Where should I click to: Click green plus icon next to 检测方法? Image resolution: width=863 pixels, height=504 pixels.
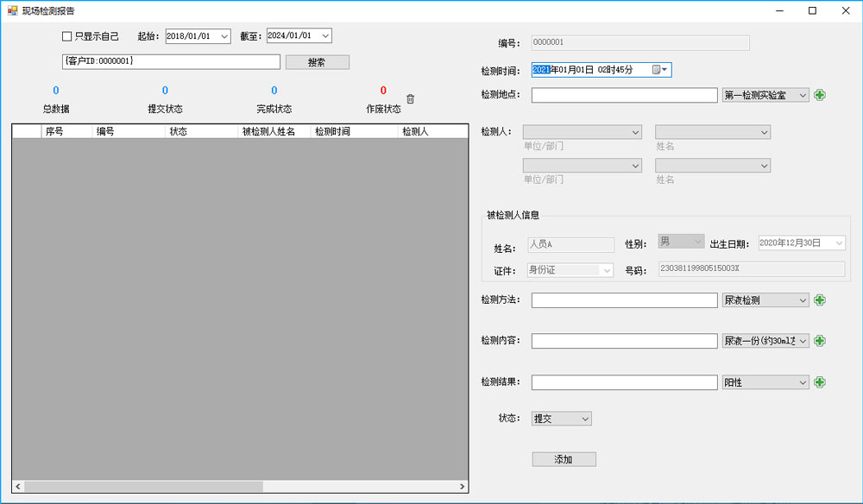coord(820,300)
